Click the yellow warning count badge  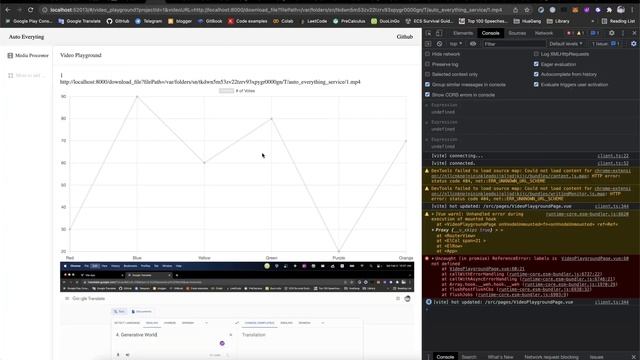tap(580, 33)
